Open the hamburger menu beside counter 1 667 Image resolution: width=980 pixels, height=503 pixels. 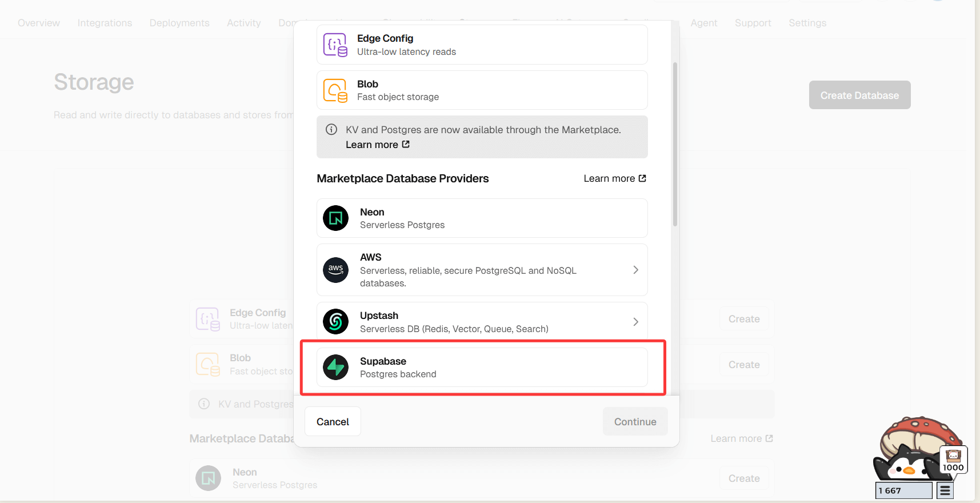[945, 490]
